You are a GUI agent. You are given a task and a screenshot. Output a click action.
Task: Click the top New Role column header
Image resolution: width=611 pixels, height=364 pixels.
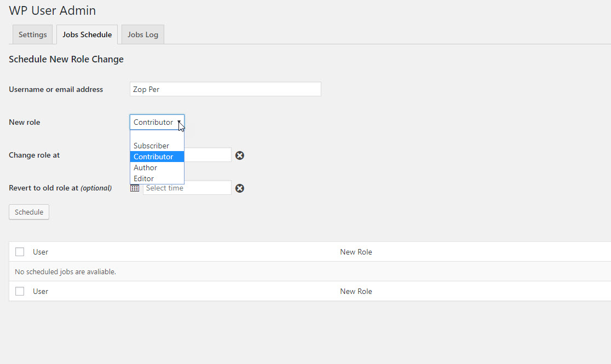click(x=356, y=252)
